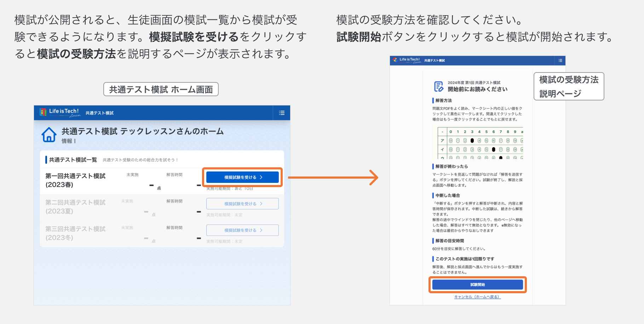Mark bubble 2 in row イ of the mark sheet

pyautogui.click(x=465, y=150)
